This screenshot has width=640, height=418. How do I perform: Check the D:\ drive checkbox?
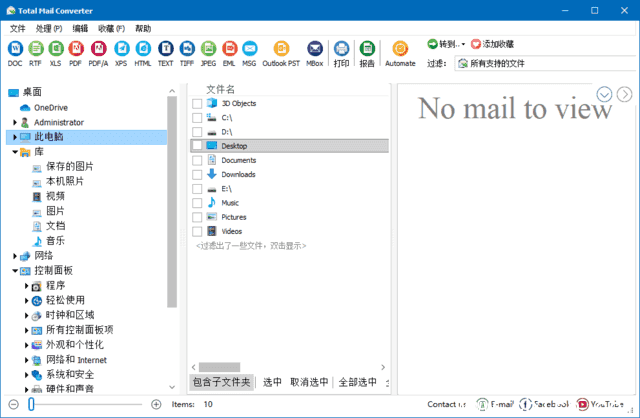(x=197, y=132)
